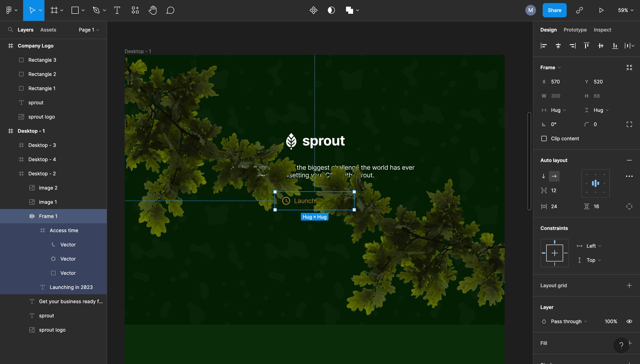Select the Text tool

tap(117, 10)
